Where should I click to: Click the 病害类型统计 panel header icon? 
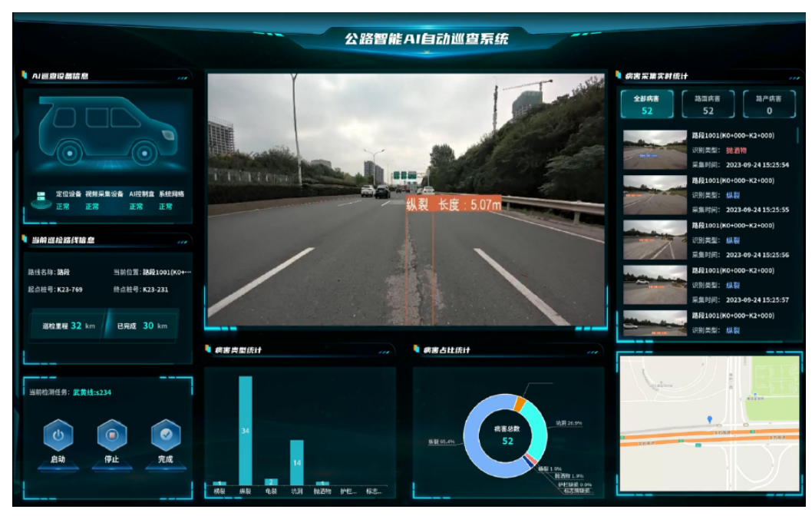point(208,350)
